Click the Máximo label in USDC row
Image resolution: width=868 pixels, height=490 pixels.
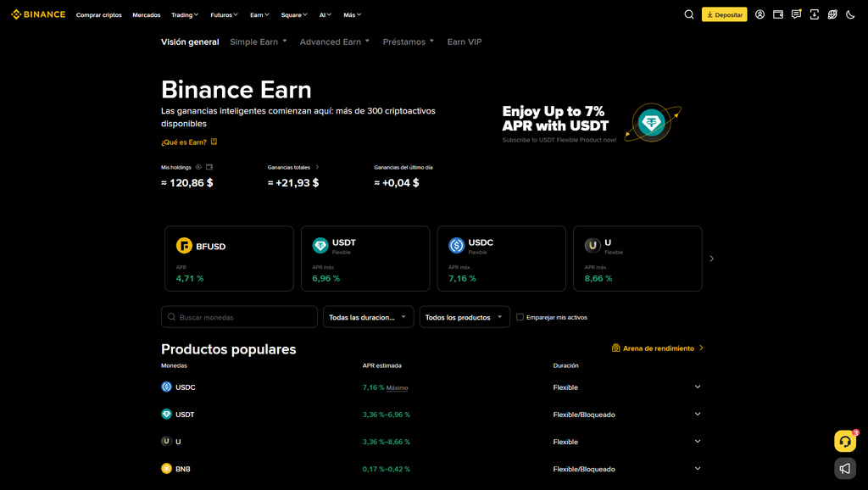(397, 387)
